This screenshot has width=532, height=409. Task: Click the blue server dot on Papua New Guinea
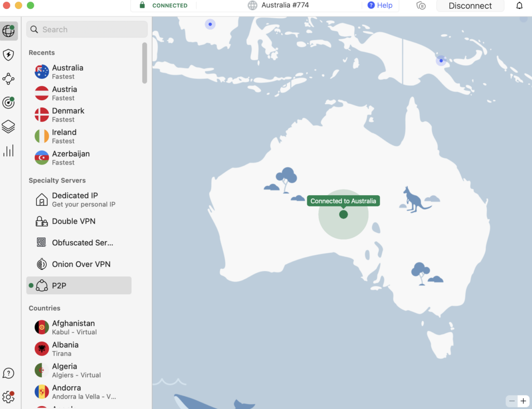click(x=441, y=61)
